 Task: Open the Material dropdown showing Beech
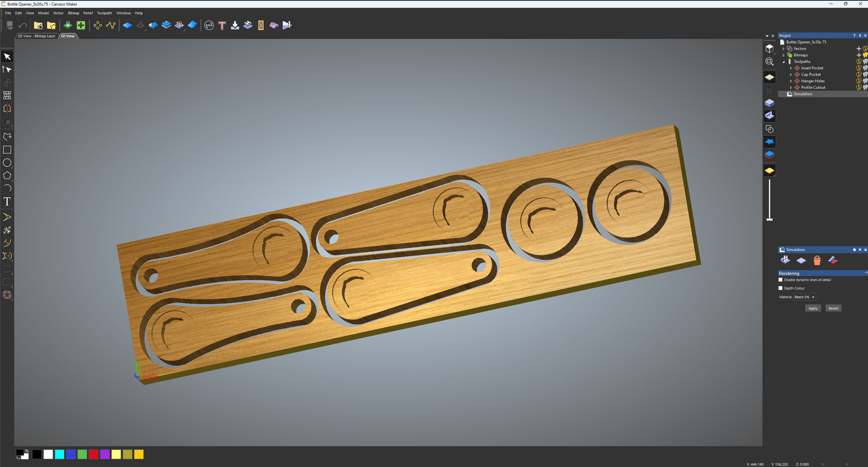pos(804,297)
